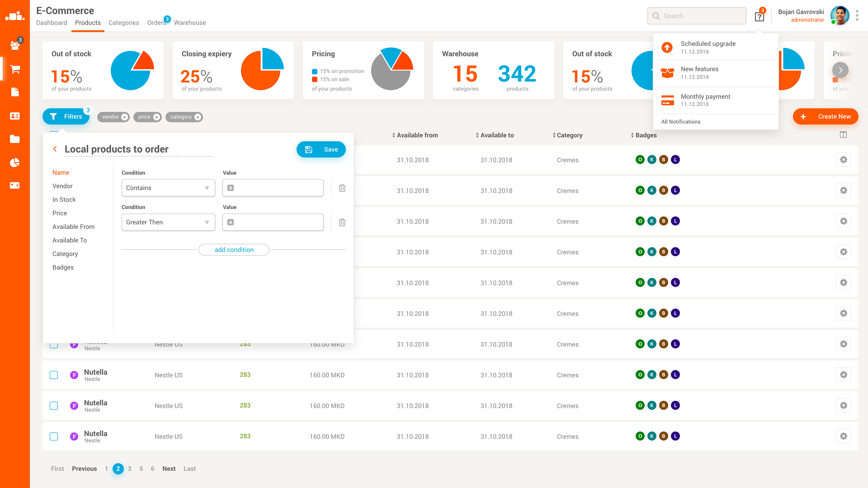Click gear settings icon on first product row
This screenshot has height=488, width=868.
pos(843,160)
